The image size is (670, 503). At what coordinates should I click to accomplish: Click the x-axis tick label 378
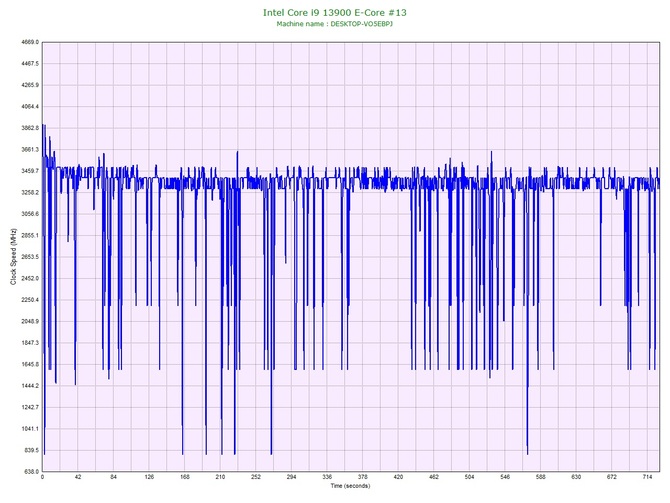click(x=363, y=477)
